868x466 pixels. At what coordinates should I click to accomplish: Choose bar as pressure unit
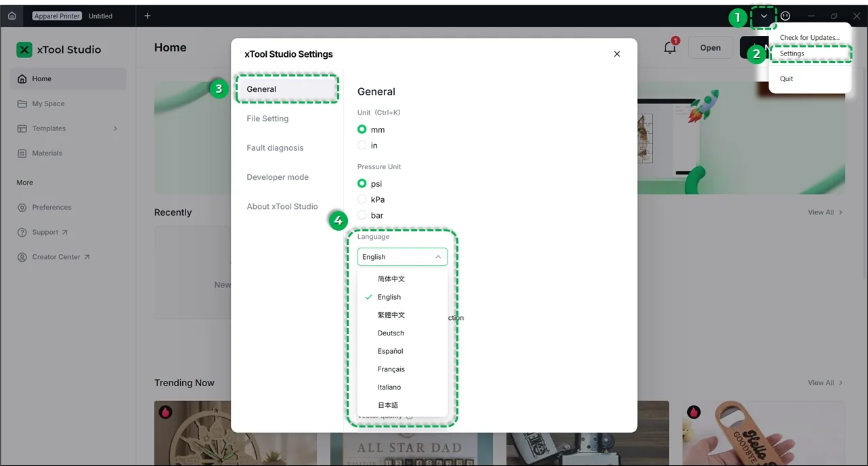(362, 215)
